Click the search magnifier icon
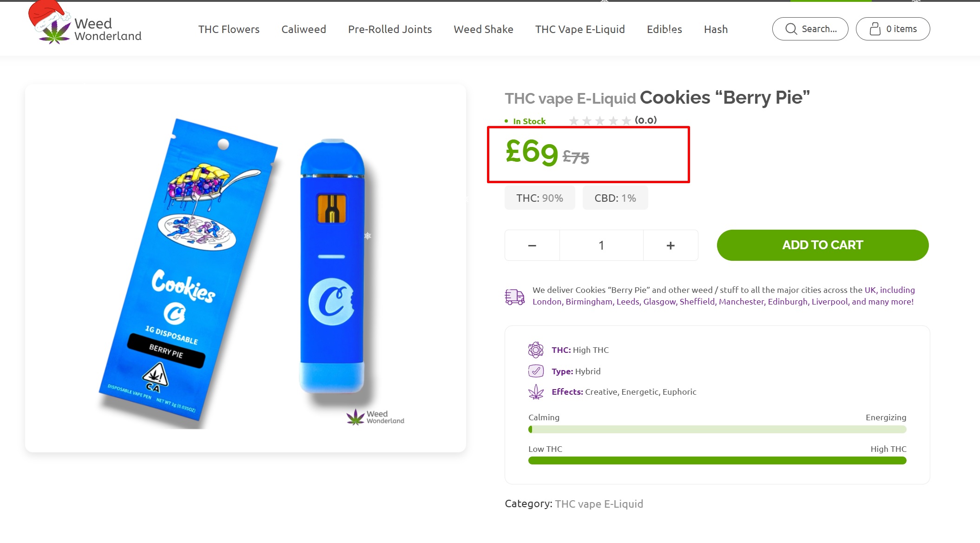This screenshot has width=980, height=543. (791, 29)
